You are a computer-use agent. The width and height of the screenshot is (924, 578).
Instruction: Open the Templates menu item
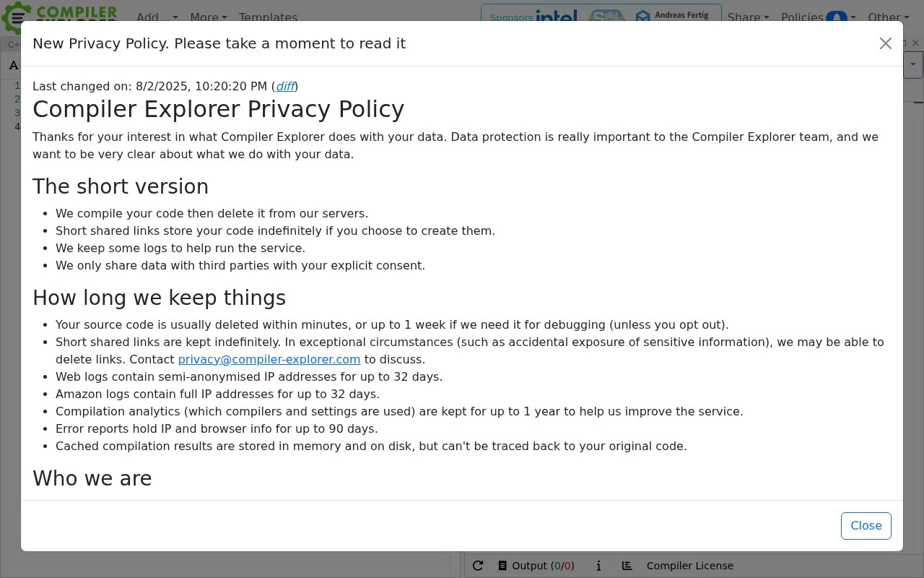click(268, 17)
